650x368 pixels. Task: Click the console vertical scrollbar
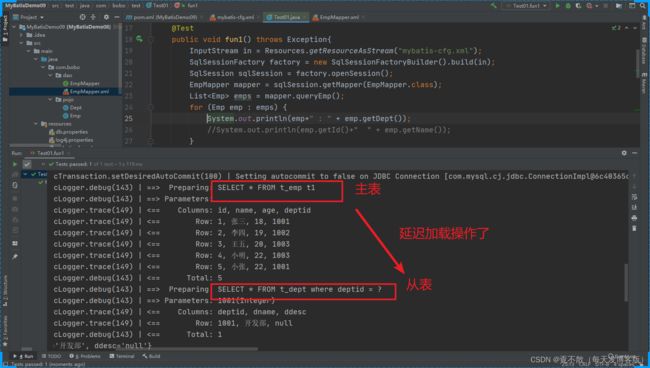pyautogui.click(x=626, y=282)
